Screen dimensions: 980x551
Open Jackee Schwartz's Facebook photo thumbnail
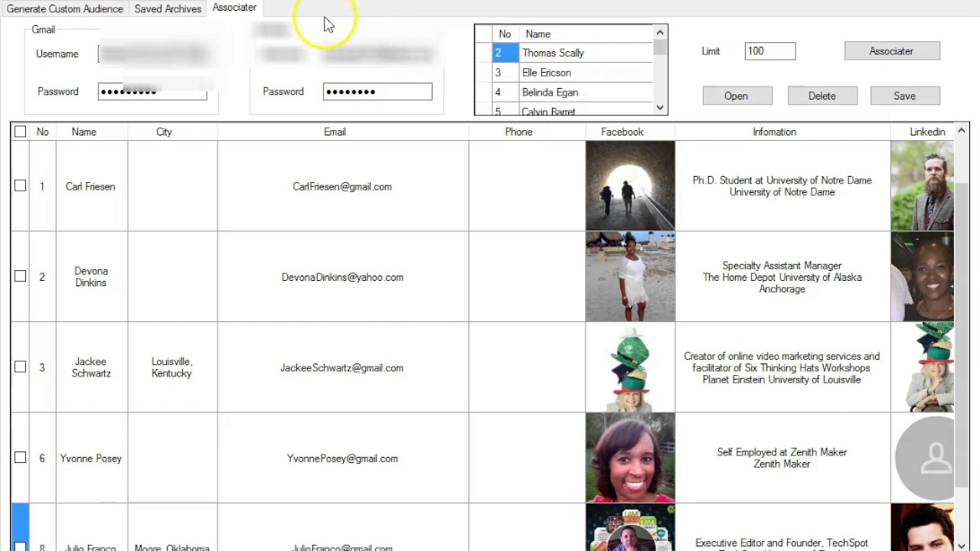coord(630,367)
